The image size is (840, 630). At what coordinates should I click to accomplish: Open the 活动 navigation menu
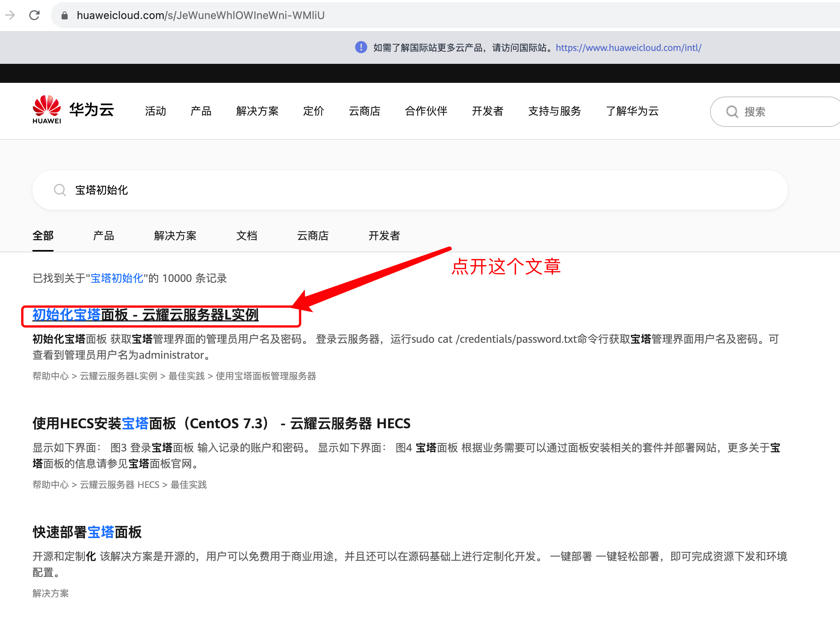click(156, 111)
